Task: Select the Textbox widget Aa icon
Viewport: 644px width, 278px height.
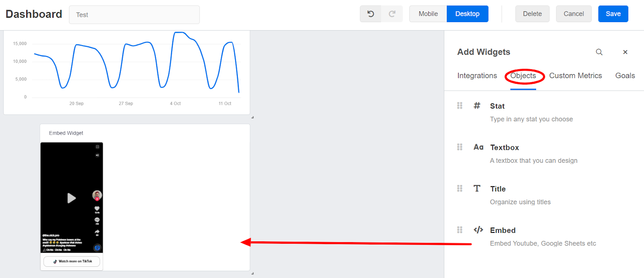Action: (x=478, y=147)
